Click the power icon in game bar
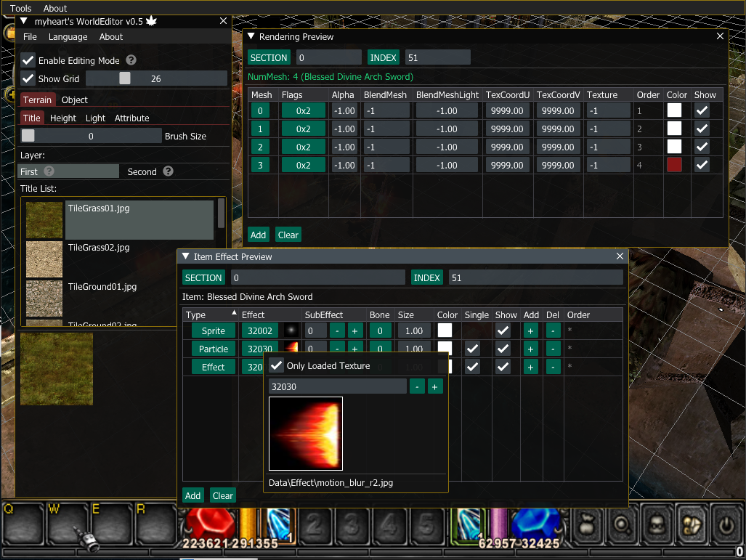This screenshot has width=746, height=560. (x=726, y=523)
